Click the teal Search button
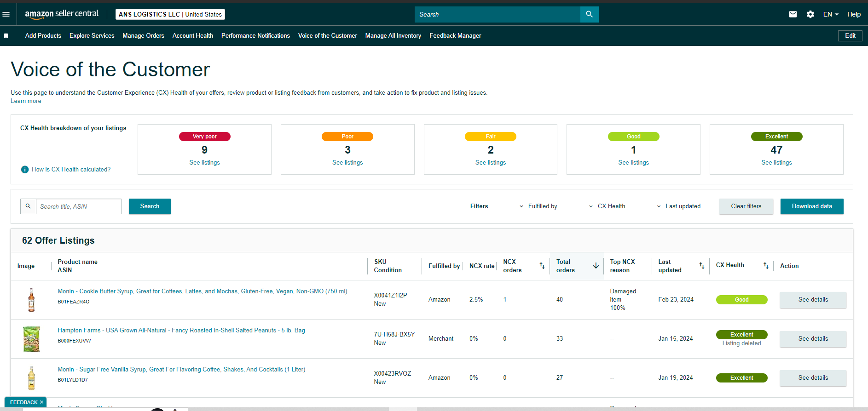 (150, 206)
